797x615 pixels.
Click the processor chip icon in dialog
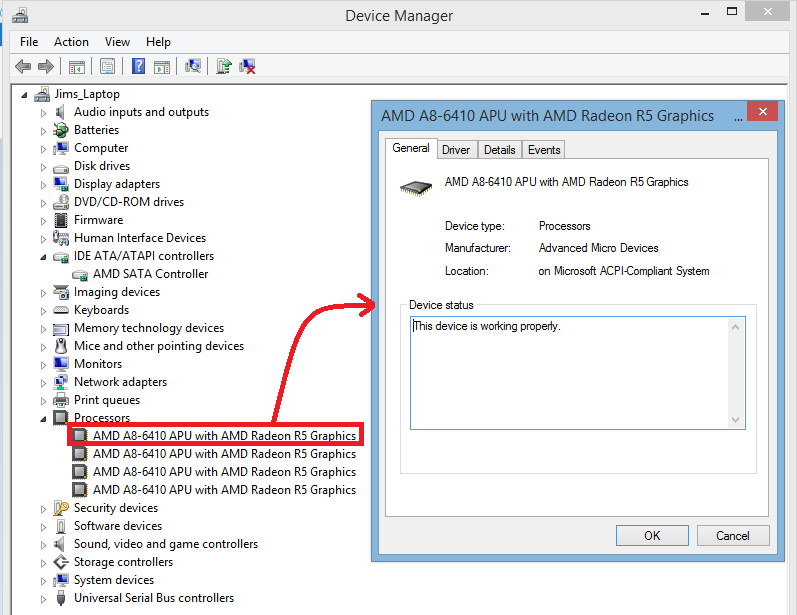416,188
